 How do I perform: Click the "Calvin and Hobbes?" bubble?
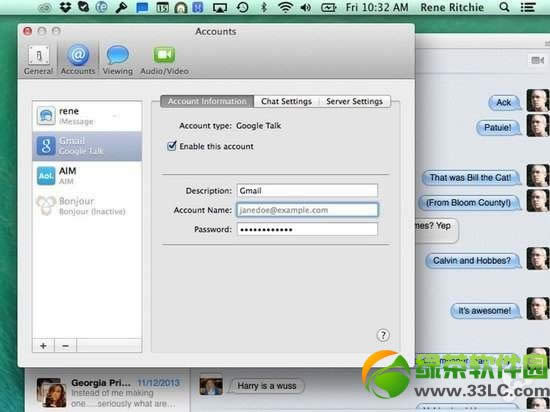472,261
